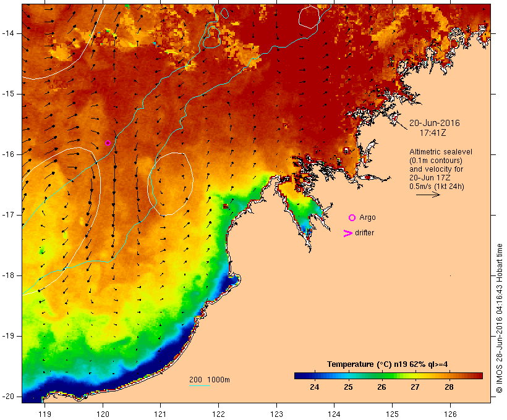This screenshot has height=420, width=507.
Task: Click longitude axis label 126
Action: tap(450, 414)
